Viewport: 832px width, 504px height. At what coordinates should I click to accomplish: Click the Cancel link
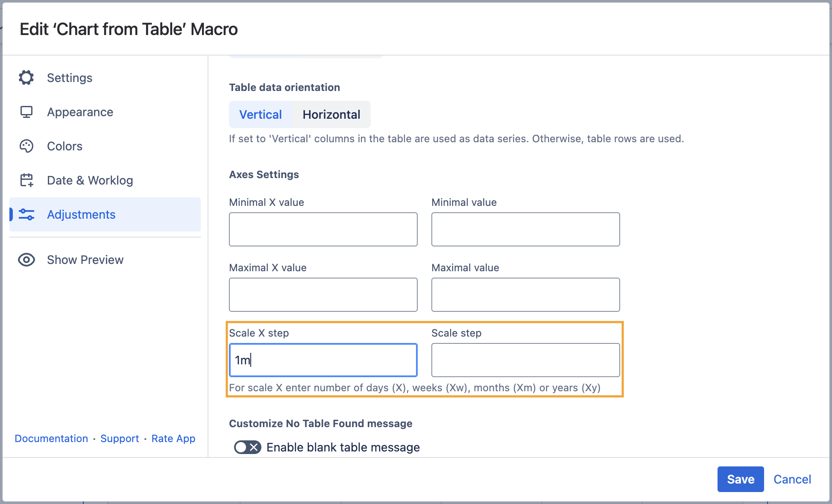point(792,479)
